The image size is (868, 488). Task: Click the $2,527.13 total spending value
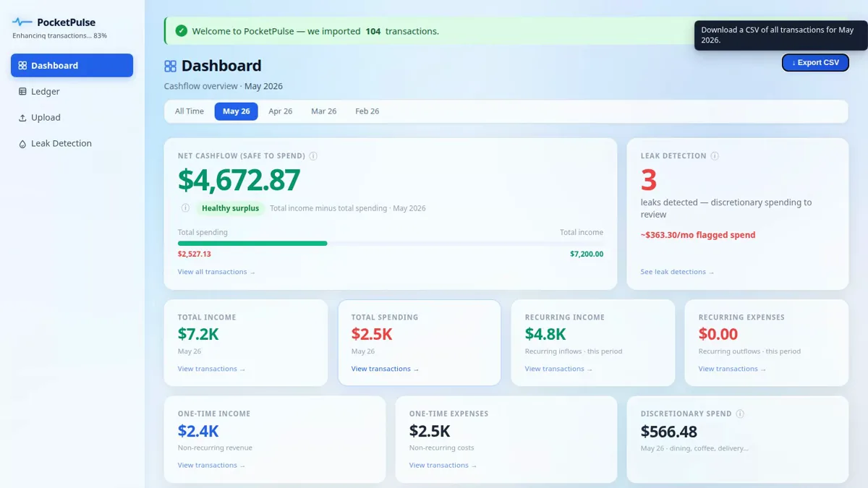click(195, 254)
